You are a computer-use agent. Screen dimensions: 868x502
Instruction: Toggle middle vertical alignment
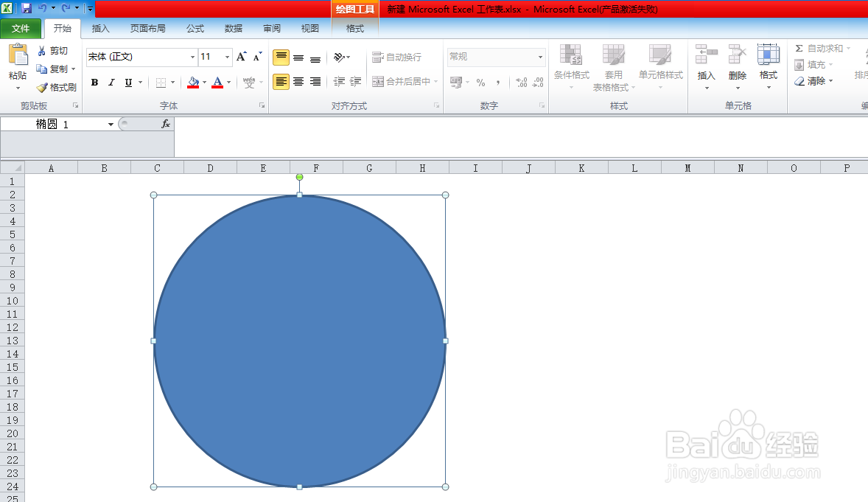coord(298,57)
